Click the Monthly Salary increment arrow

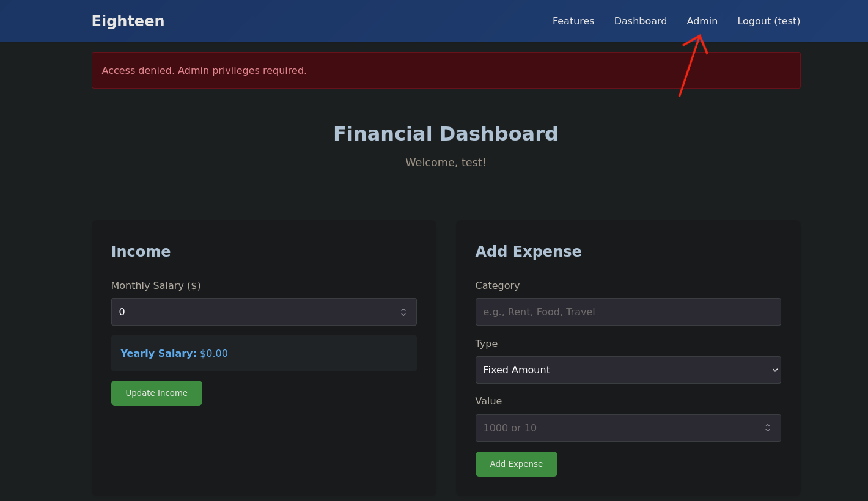tap(403, 309)
